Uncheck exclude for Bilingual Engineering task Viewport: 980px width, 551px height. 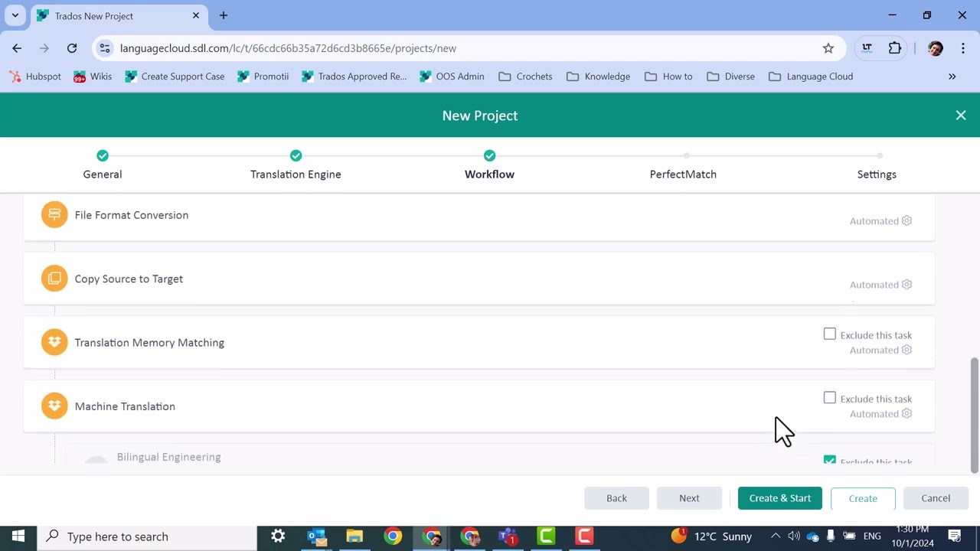pyautogui.click(x=830, y=461)
